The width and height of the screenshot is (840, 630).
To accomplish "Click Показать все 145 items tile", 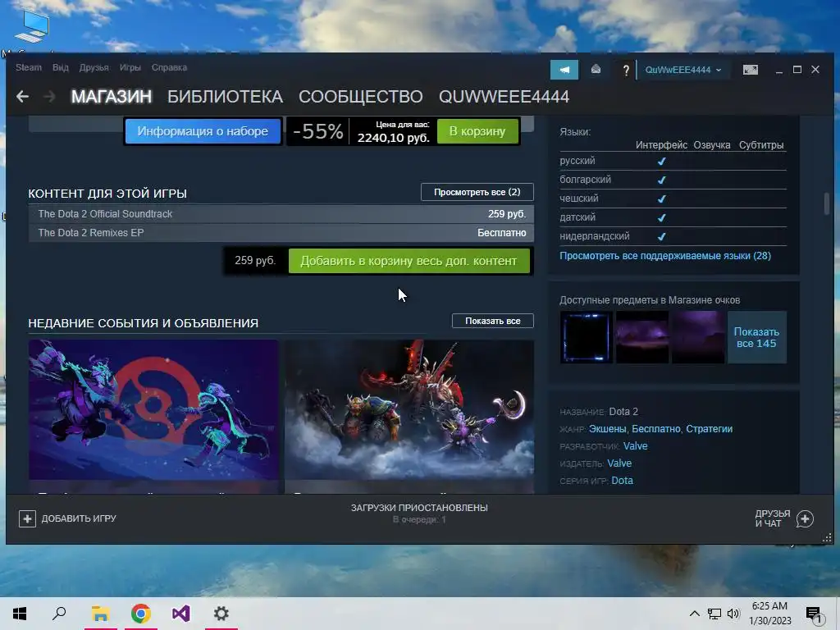I will click(756, 337).
